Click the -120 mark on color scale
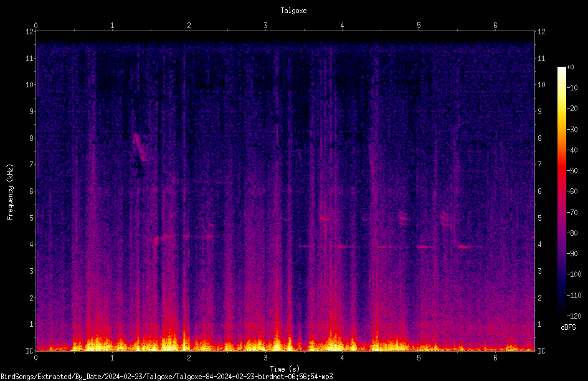 (574, 316)
